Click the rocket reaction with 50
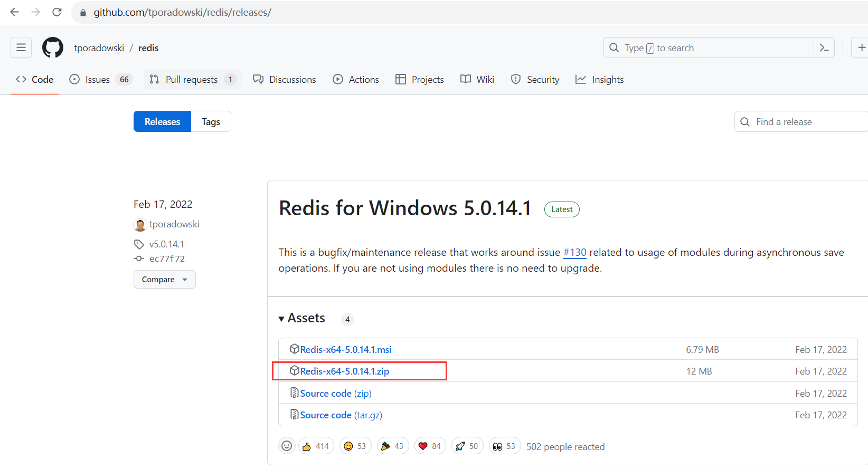 pyautogui.click(x=467, y=446)
